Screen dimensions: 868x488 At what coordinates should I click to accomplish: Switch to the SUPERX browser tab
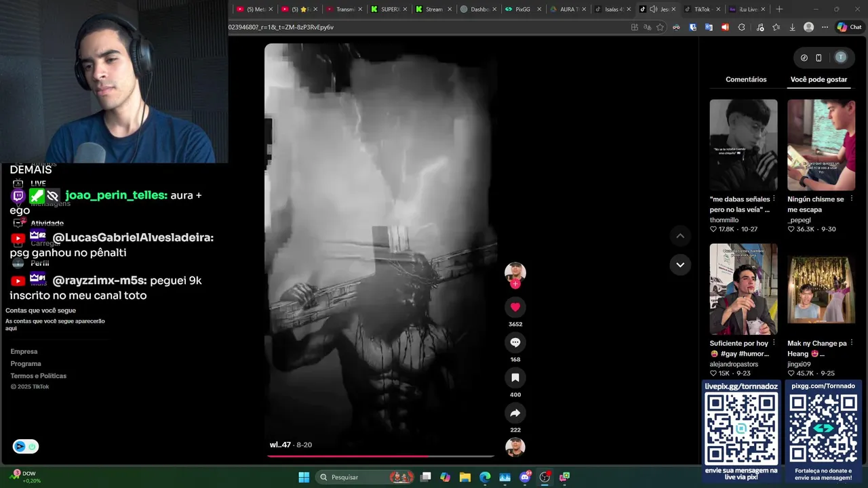click(389, 9)
